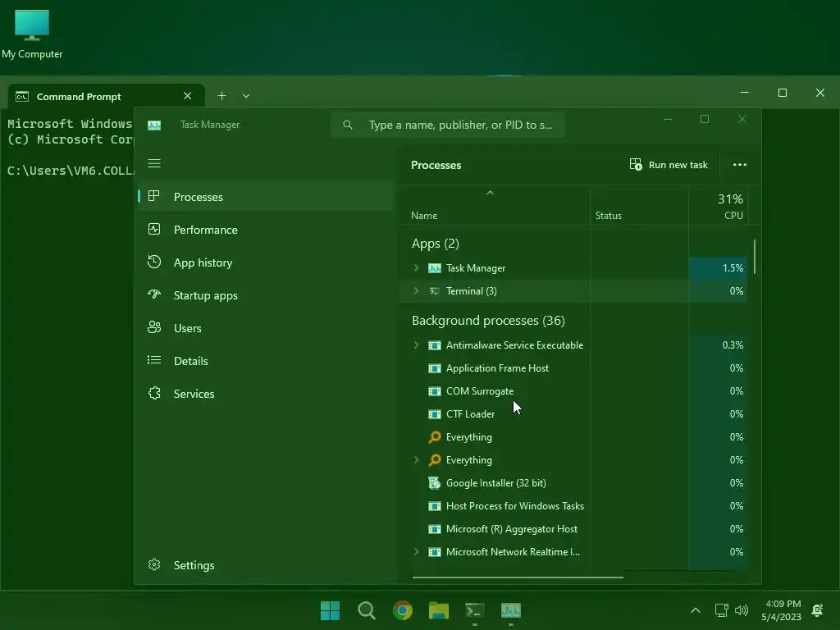Switch to the Performance page

(267, 230)
